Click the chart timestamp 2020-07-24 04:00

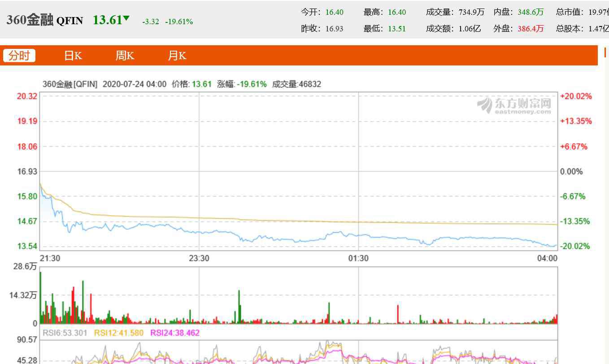(x=135, y=84)
